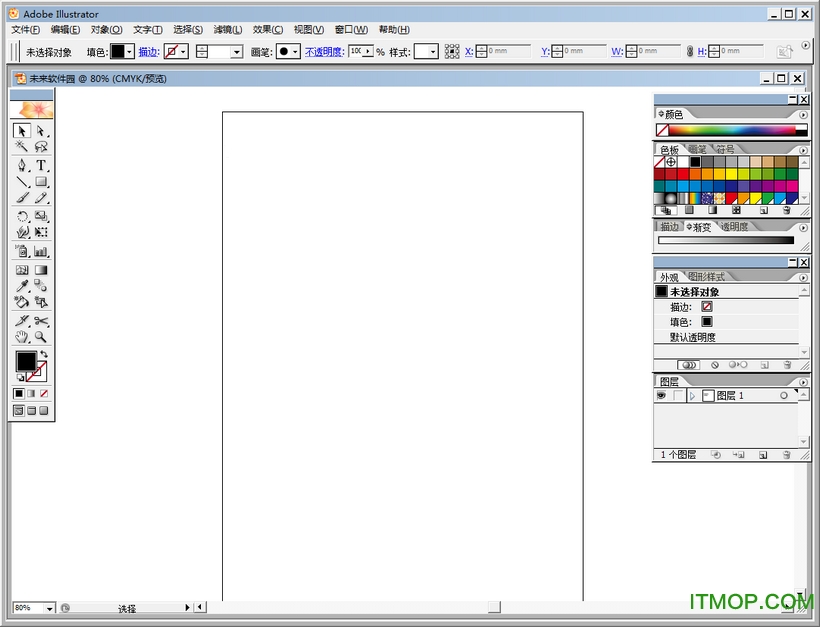Select the Direct Selection (white arrow) tool
This screenshot has height=627, width=820.
tap(41, 131)
